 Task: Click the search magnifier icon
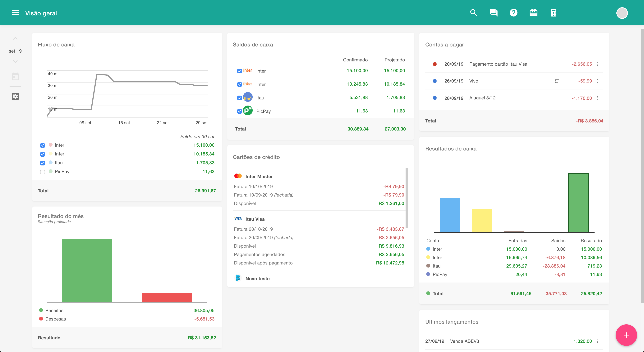473,13
